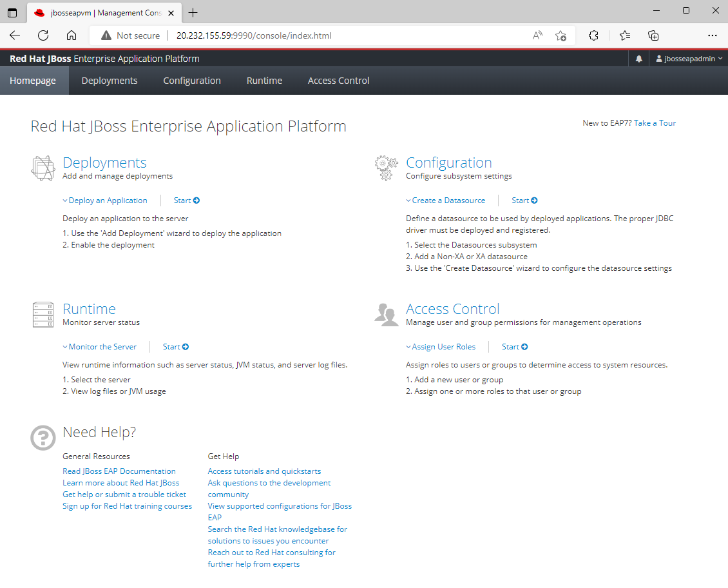The height and width of the screenshot is (588, 728).
Task: Click the Access Control users icon
Action: [387, 315]
